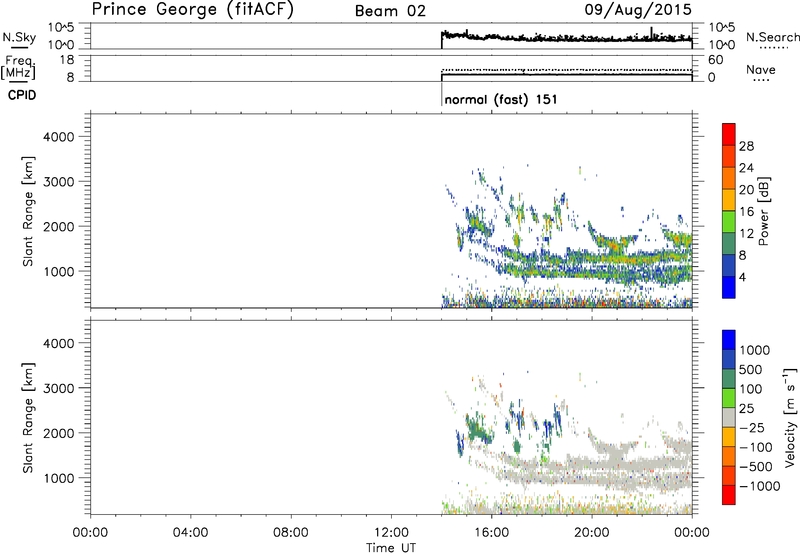This screenshot has width=800, height=554.
Task: Click the 12:00 time tick label
Action: 391,533
